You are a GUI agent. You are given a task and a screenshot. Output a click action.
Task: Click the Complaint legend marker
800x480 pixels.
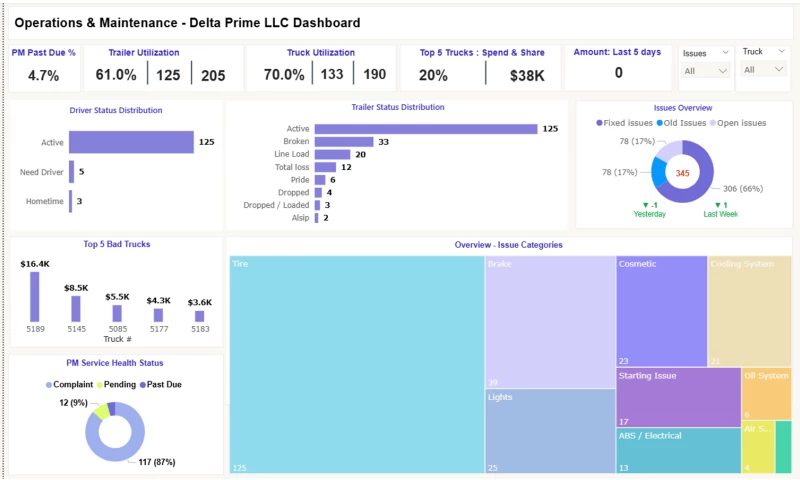(x=49, y=385)
